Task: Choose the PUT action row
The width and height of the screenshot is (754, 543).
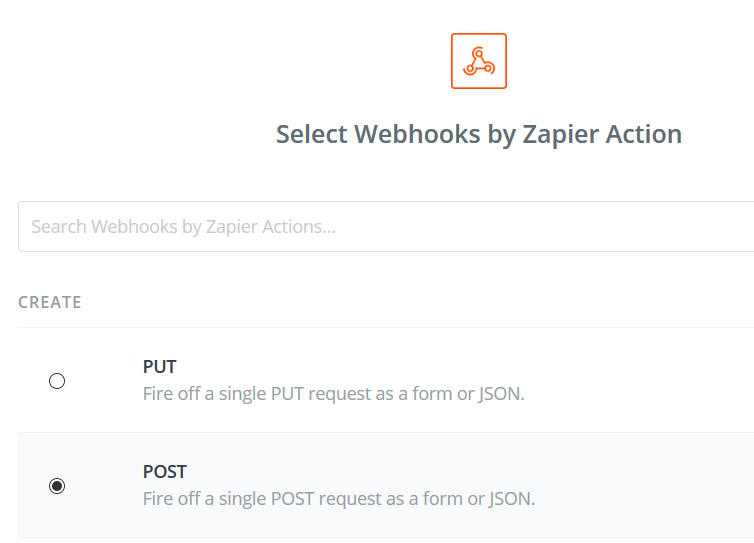Action: click(386, 380)
